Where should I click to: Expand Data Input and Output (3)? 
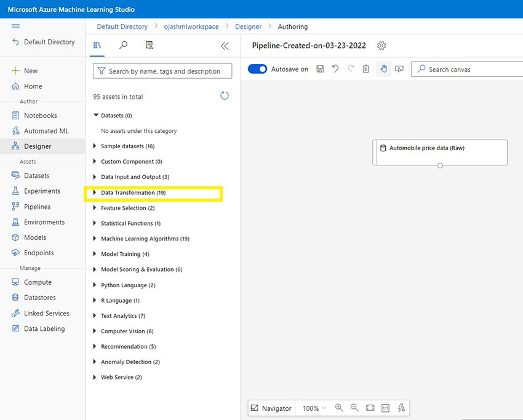pyautogui.click(x=95, y=176)
